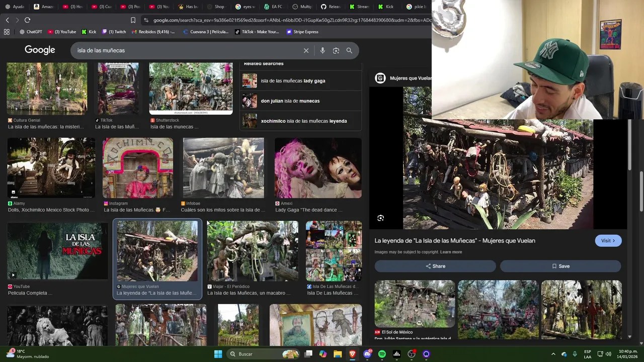
Task: Start voice search with the microphone icon
Action: pos(323,50)
